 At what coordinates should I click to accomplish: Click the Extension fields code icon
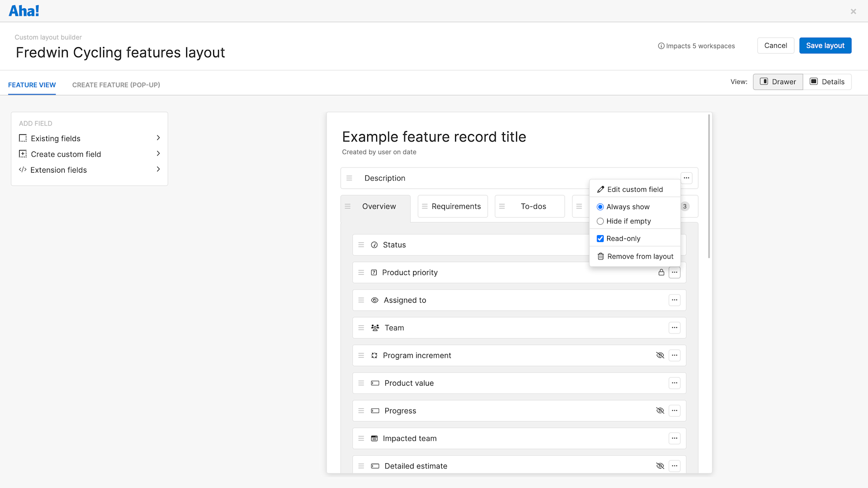pyautogui.click(x=23, y=170)
